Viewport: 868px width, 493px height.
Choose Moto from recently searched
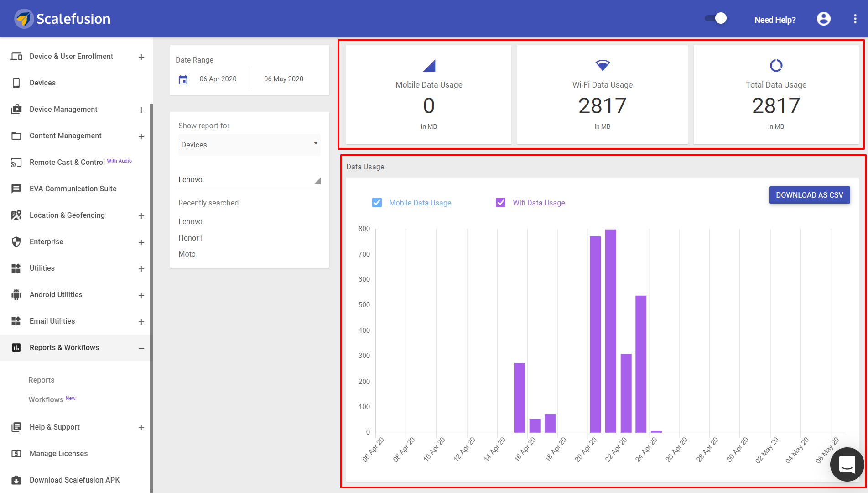click(187, 254)
